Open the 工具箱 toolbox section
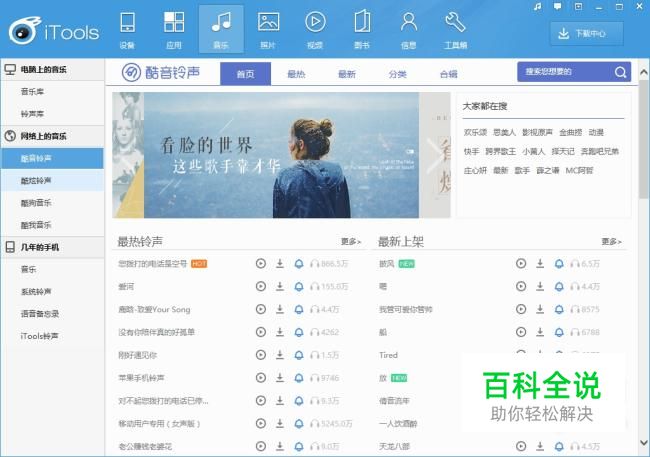650x457 pixels. click(456, 30)
